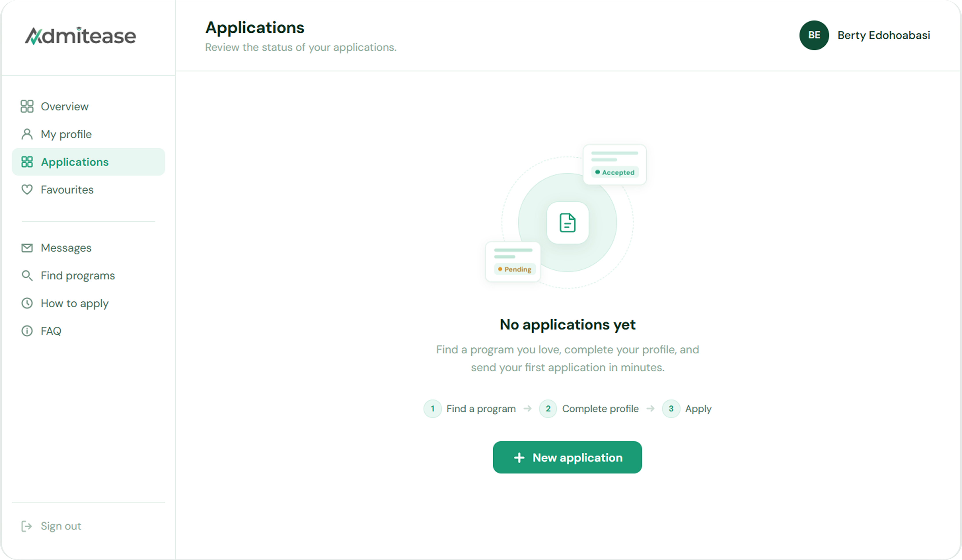
Task: Open the Overview page
Action: [89, 106]
